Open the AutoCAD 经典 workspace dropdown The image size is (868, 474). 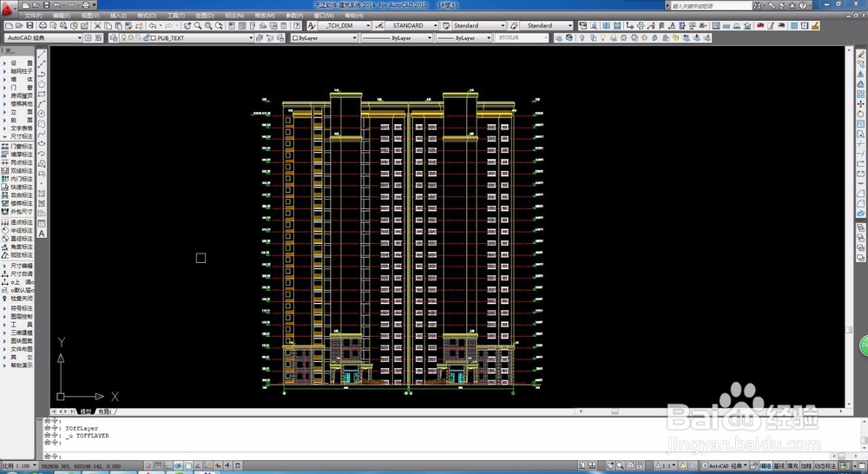click(x=43, y=37)
